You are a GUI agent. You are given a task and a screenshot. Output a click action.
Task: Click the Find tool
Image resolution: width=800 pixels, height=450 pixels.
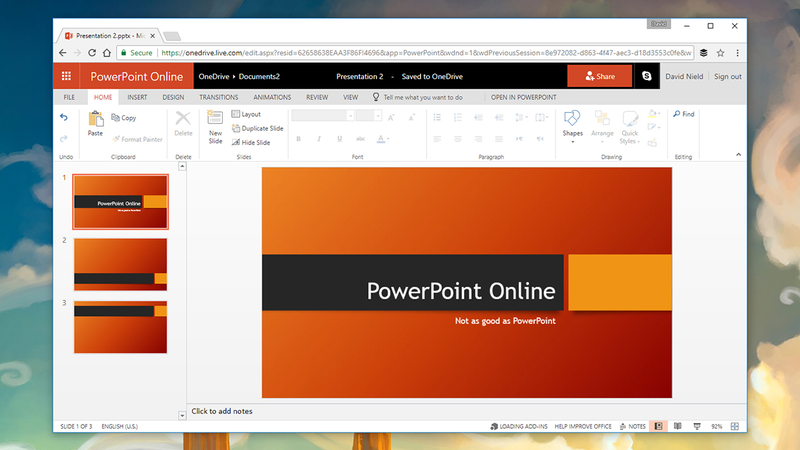(684, 114)
